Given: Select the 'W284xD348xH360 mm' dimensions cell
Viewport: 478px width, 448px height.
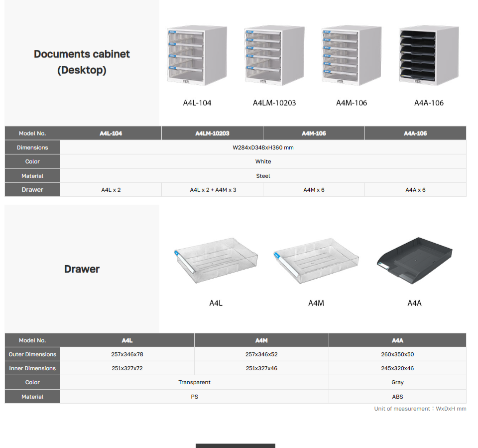Looking at the screenshot, I should click(x=263, y=148).
